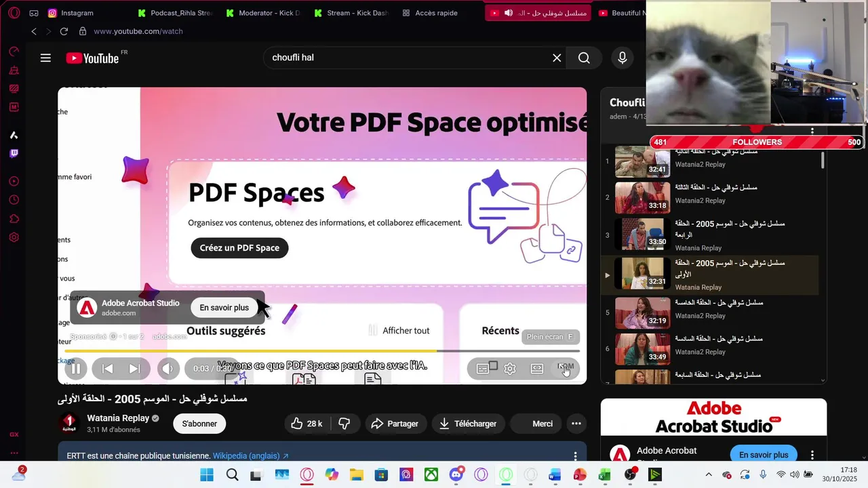The height and width of the screenshot is (488, 868).
Task: Open Twitch in Opera sidebar
Action: 14,153
